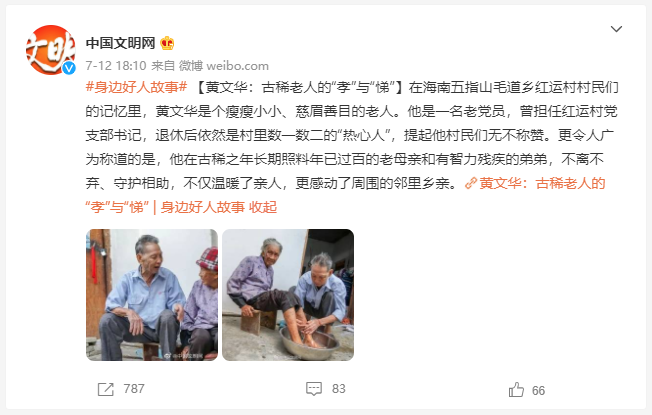Like the post with thumbs-up icon
The height and width of the screenshot is (415, 652).
(516, 390)
